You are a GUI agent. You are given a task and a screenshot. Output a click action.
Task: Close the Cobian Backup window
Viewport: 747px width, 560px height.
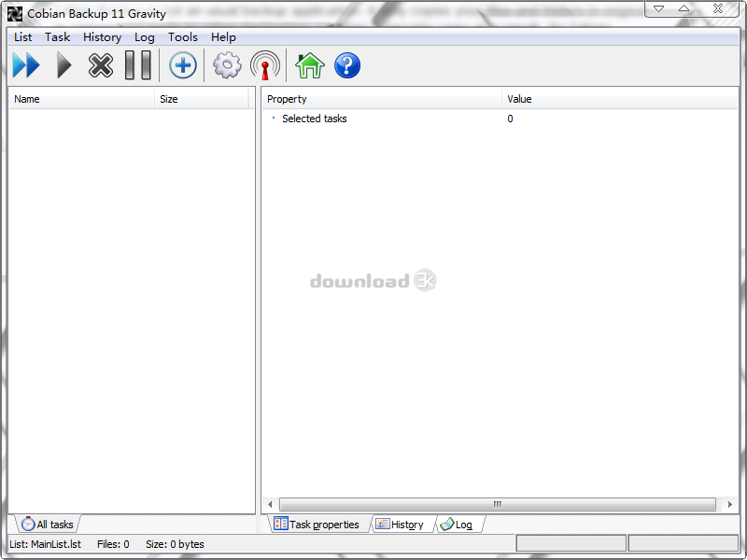(718, 8)
